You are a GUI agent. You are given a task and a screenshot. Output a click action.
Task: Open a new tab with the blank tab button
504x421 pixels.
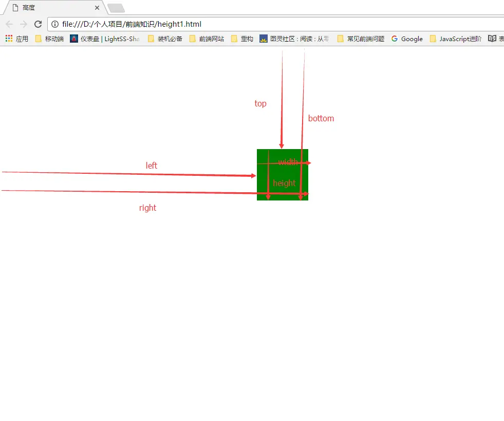tap(116, 8)
